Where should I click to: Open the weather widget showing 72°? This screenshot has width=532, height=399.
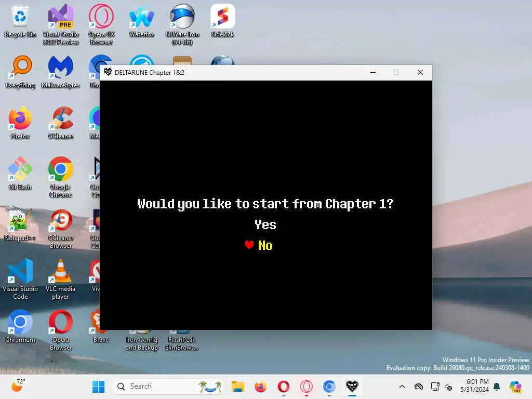(18, 386)
